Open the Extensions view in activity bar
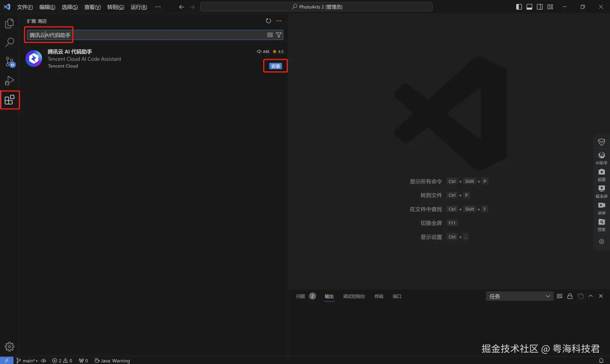Image resolution: width=610 pixels, height=364 pixels. coord(10,100)
